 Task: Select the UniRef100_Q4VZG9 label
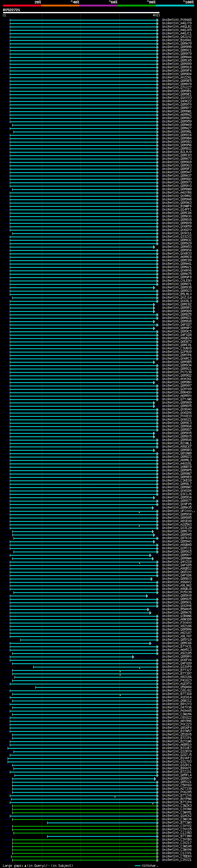pyautogui.click(x=177, y=562)
